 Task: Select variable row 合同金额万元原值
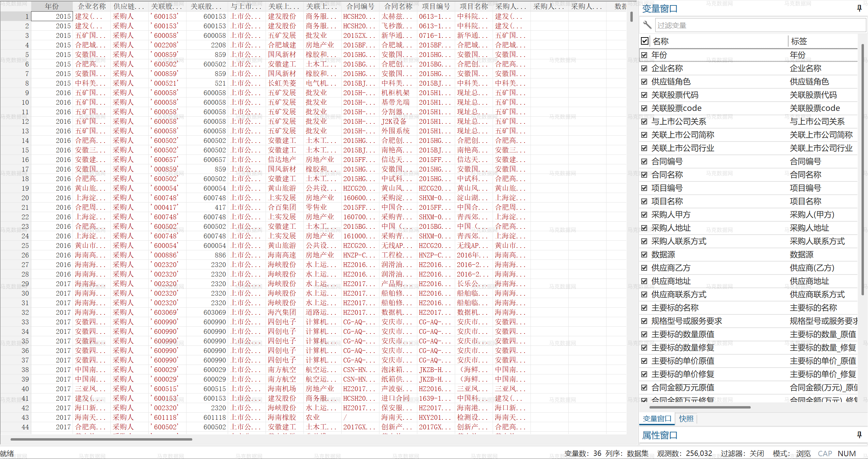[x=748, y=387]
